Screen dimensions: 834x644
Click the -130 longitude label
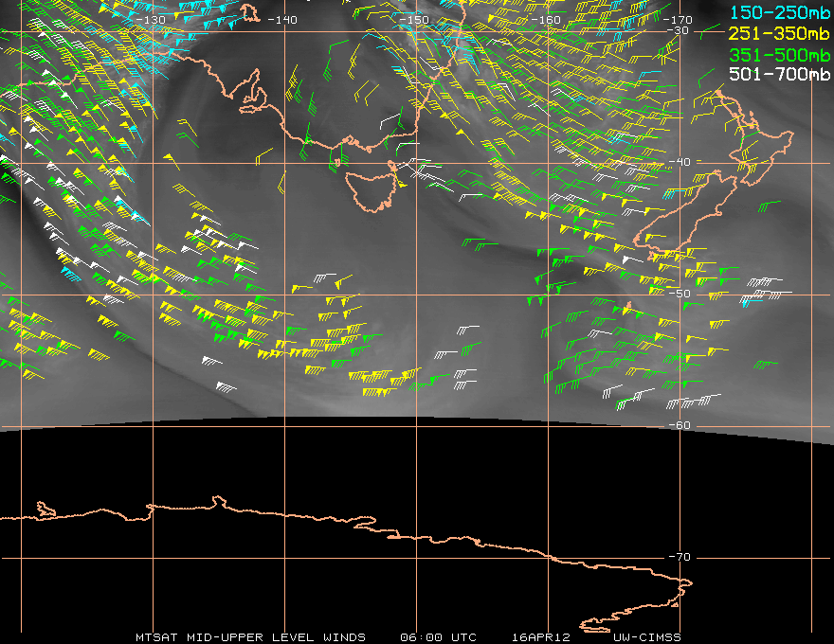tap(151, 20)
